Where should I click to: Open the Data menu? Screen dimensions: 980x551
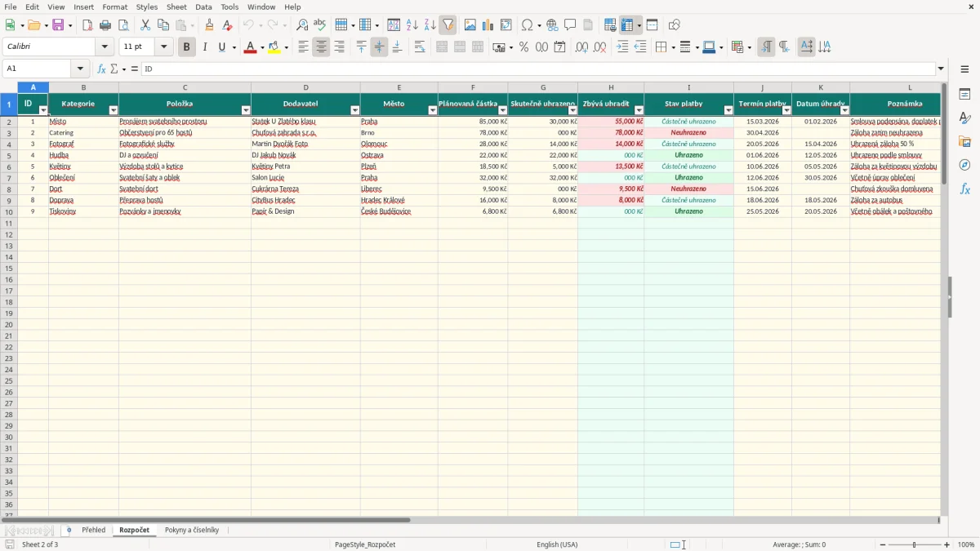203,7
